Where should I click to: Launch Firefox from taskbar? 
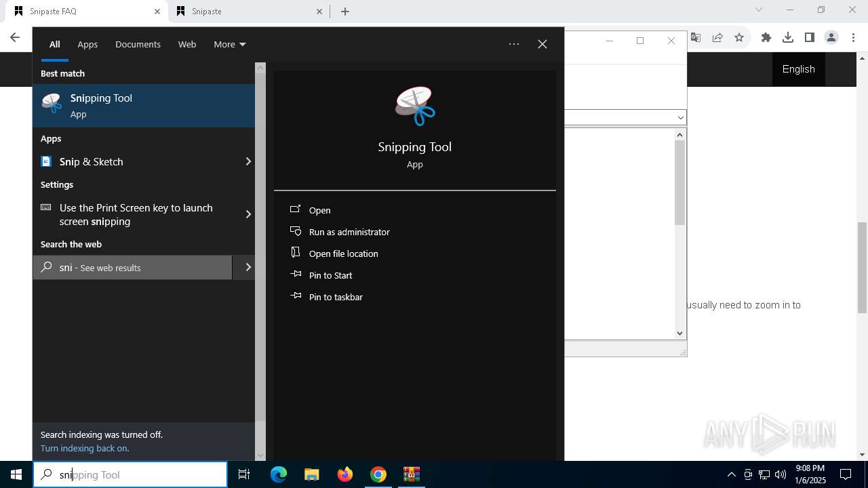coord(345,474)
